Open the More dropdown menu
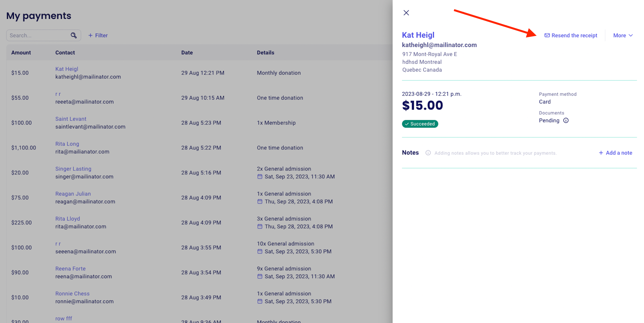This screenshot has width=644, height=323. [x=619, y=35]
